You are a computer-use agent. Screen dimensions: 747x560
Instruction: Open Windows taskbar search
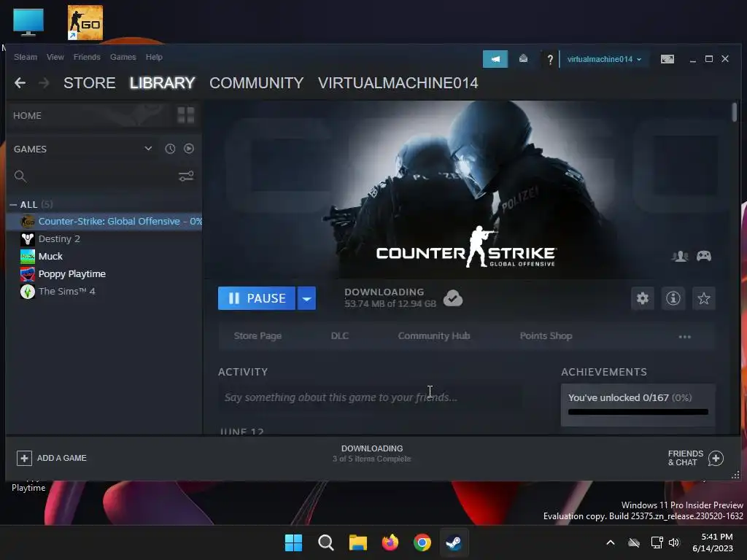[x=326, y=542]
